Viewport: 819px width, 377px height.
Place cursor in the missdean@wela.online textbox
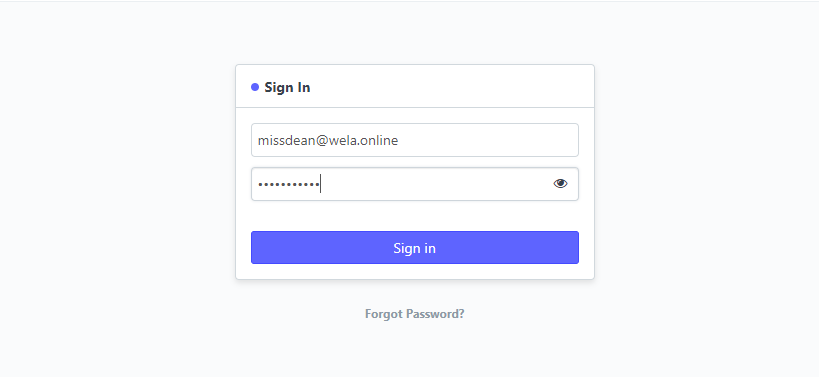[415, 140]
